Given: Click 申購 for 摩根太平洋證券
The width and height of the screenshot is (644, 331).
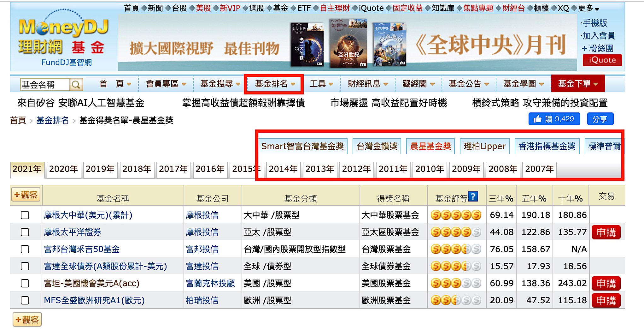Looking at the screenshot, I should 606,232.
